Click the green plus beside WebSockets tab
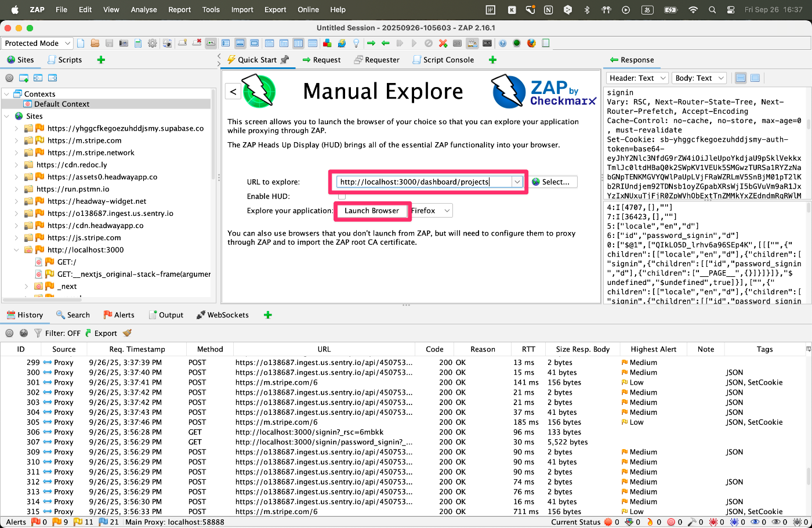 [267, 315]
